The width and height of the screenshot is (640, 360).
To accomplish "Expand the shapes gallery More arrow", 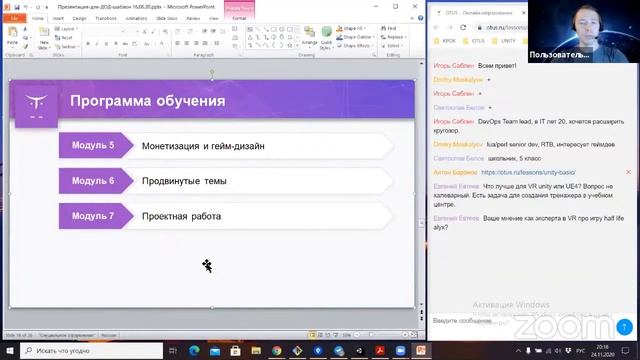I will click(297, 46).
